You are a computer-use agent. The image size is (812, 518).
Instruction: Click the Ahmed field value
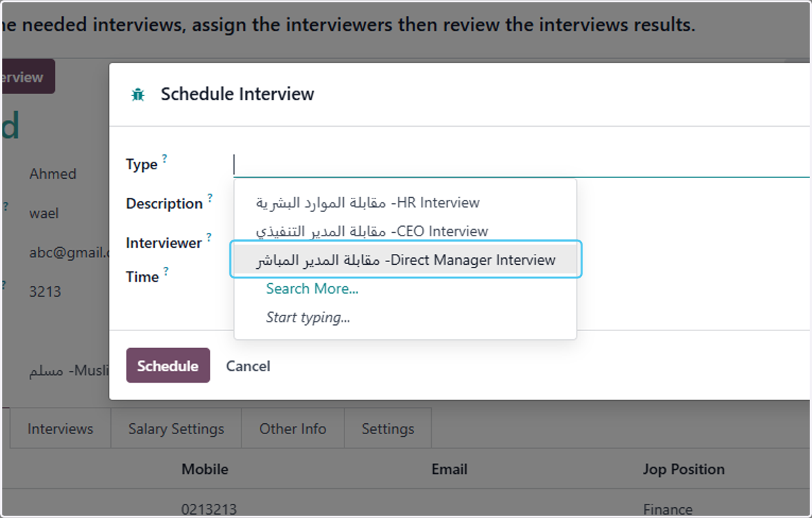coord(53,174)
